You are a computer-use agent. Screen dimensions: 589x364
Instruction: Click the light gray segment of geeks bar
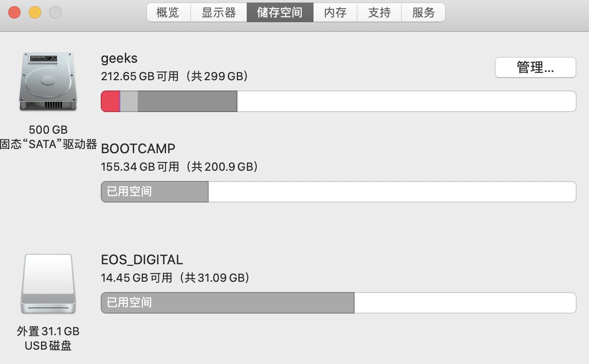129,101
